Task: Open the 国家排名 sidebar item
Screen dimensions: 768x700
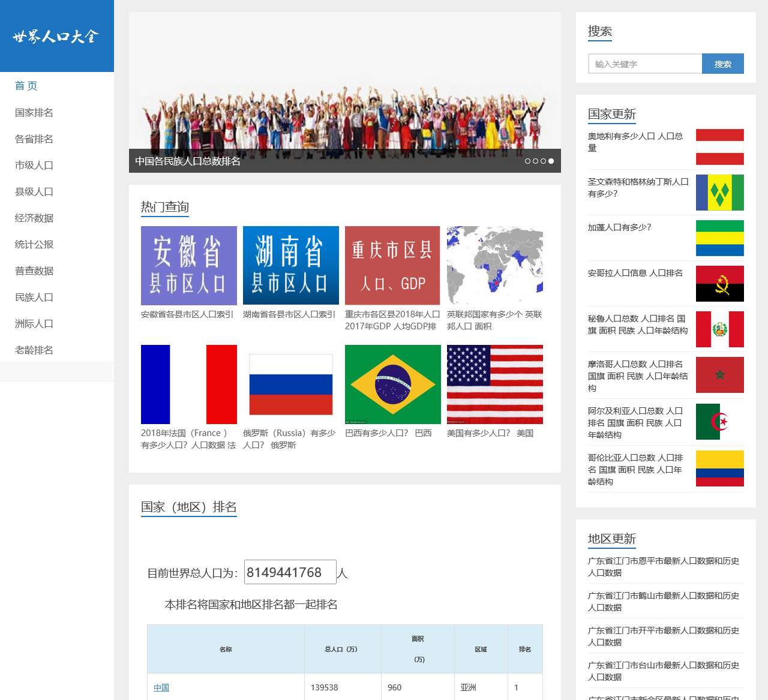Action: pos(33,112)
